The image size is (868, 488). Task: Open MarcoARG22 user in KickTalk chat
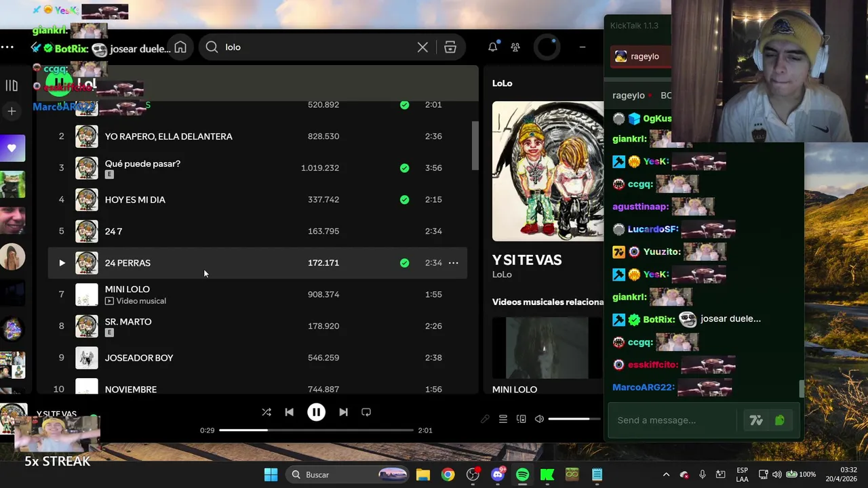[x=644, y=388]
